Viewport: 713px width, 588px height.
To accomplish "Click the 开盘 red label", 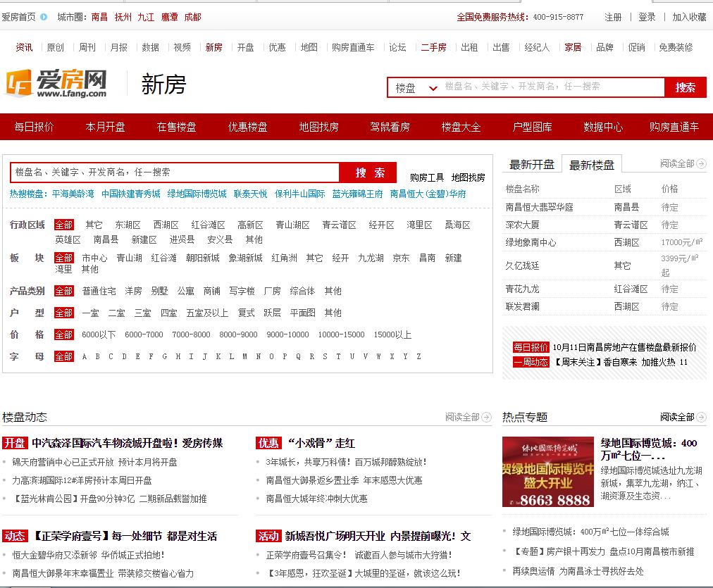I will (x=15, y=443).
